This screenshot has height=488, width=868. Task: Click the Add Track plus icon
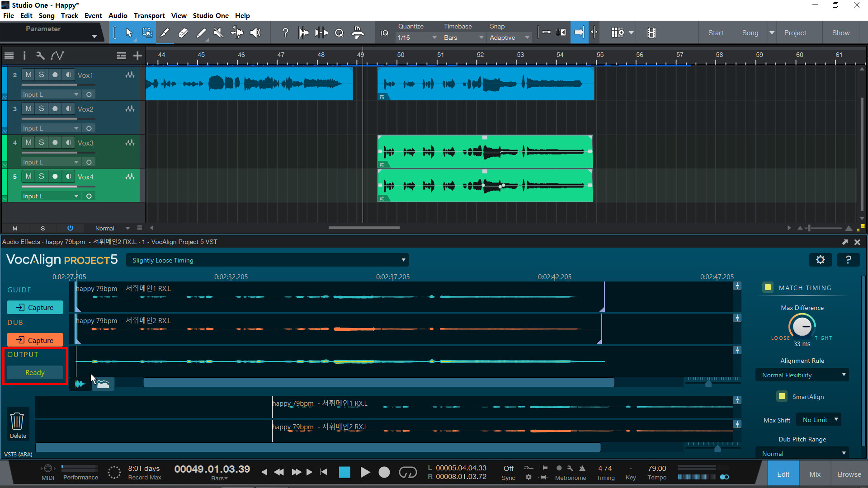(x=137, y=56)
